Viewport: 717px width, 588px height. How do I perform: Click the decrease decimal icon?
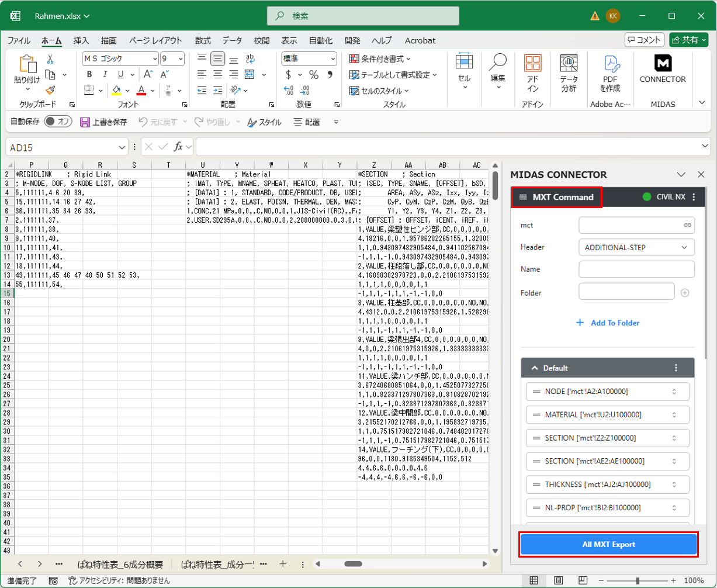click(x=305, y=91)
